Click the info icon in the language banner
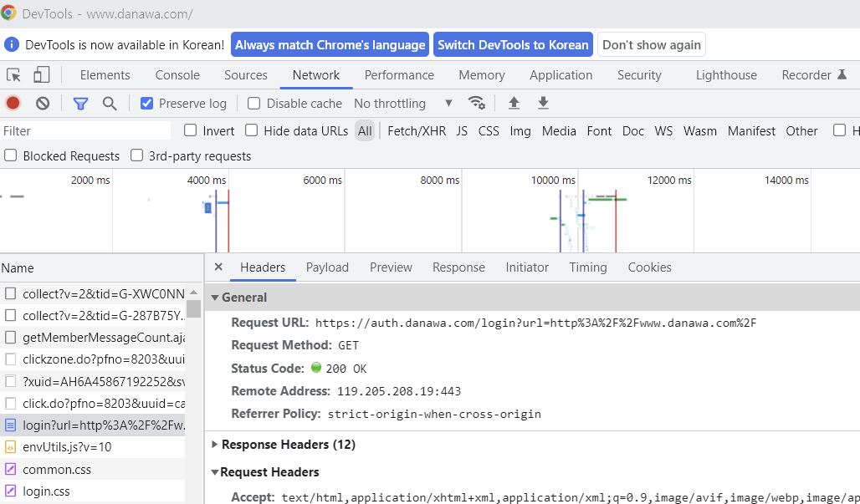Viewport: 860px width, 504px height. pos(12,45)
